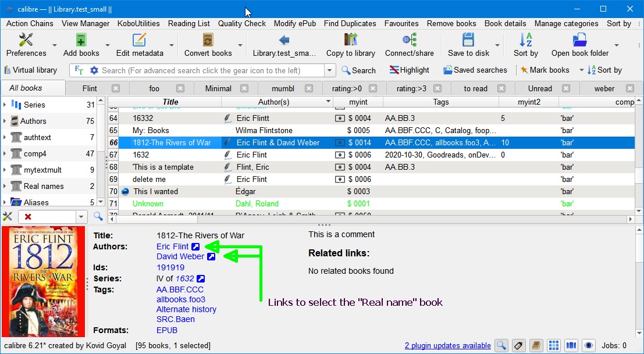Image resolution: width=644 pixels, height=354 pixels.
Task: Select the row 'delete me'
Action: (x=371, y=179)
